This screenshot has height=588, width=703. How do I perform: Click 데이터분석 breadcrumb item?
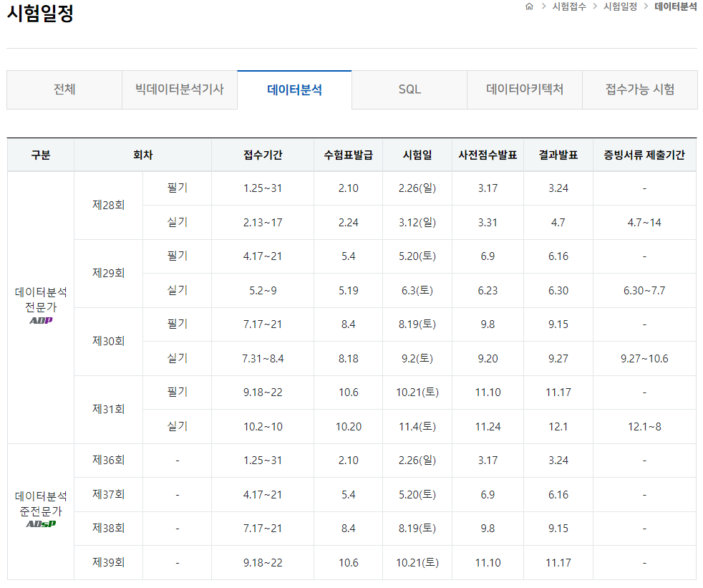point(675,6)
